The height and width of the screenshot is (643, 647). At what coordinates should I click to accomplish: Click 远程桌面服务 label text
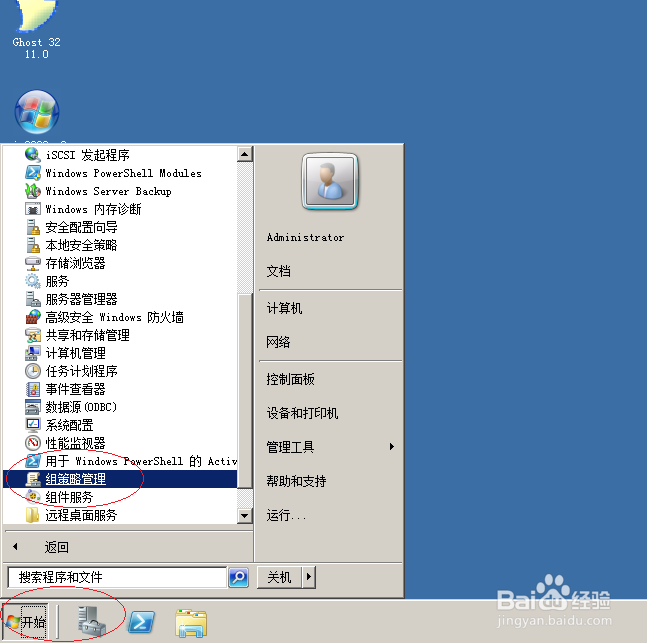[81, 515]
